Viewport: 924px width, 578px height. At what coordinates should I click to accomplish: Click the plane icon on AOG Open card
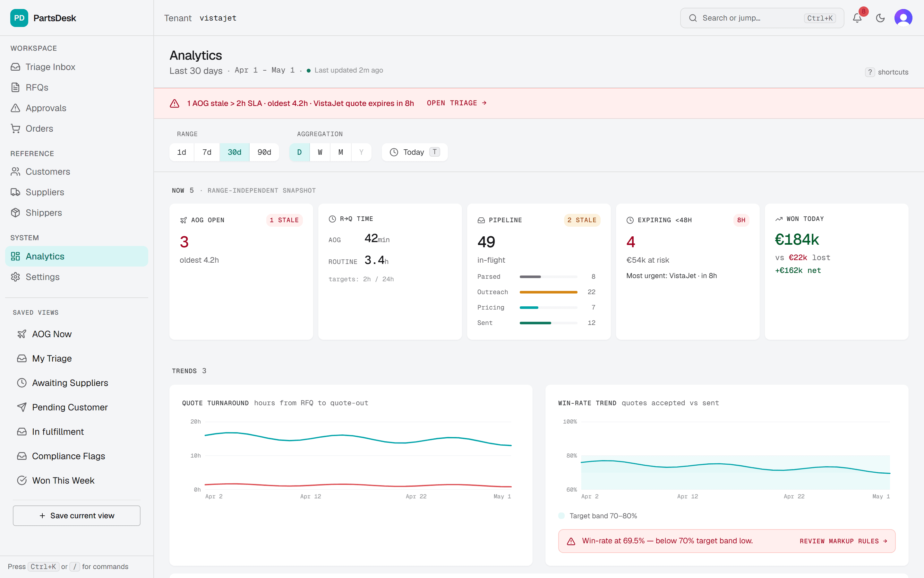(x=184, y=220)
